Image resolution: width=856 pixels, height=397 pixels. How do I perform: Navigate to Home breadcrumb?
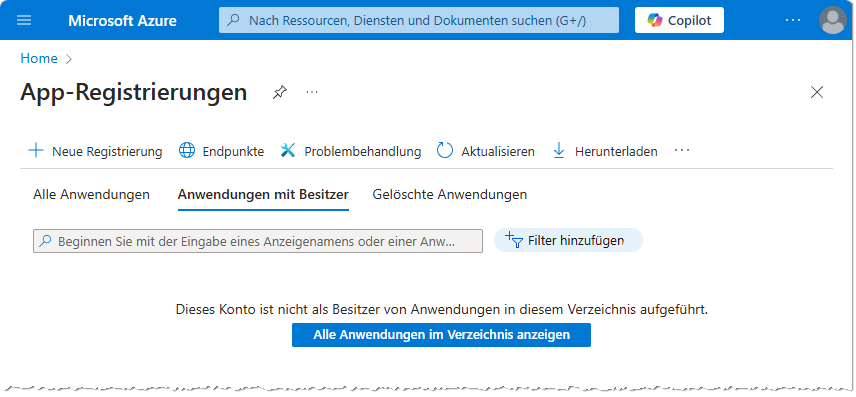click(39, 58)
